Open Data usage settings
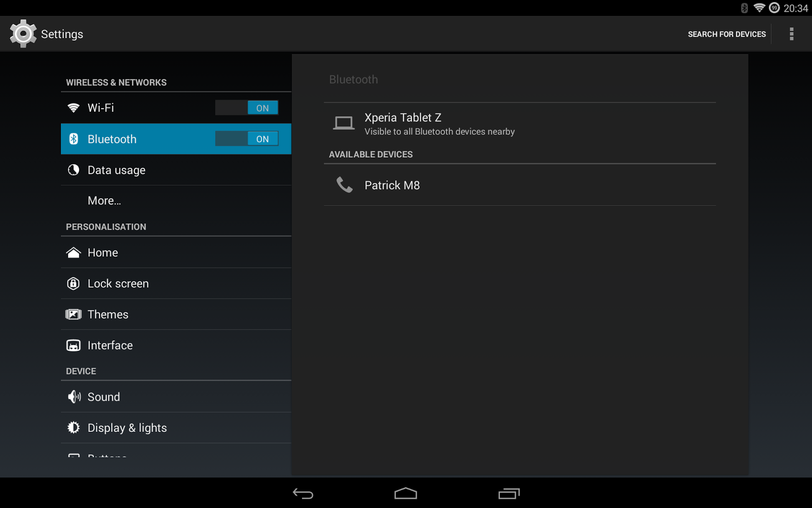The height and width of the screenshot is (508, 812). 176,170
